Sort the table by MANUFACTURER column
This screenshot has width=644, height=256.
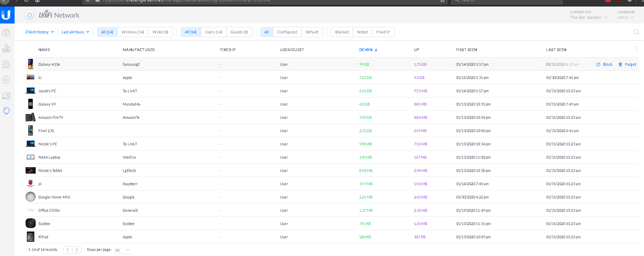point(139,50)
